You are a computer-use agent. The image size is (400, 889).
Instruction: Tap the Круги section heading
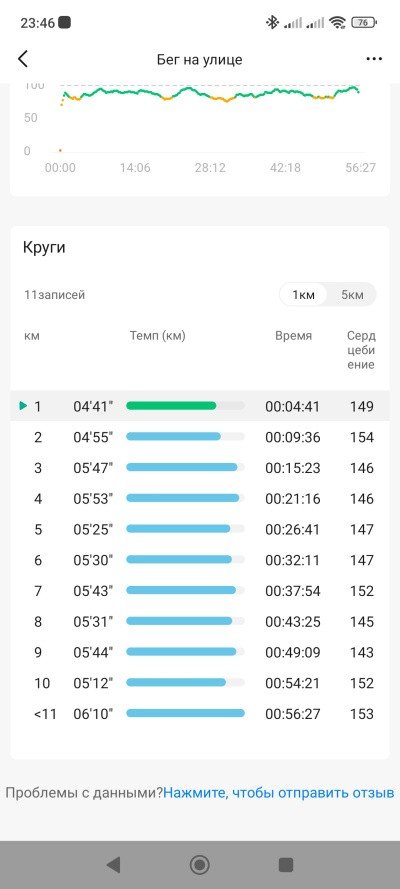[44, 248]
